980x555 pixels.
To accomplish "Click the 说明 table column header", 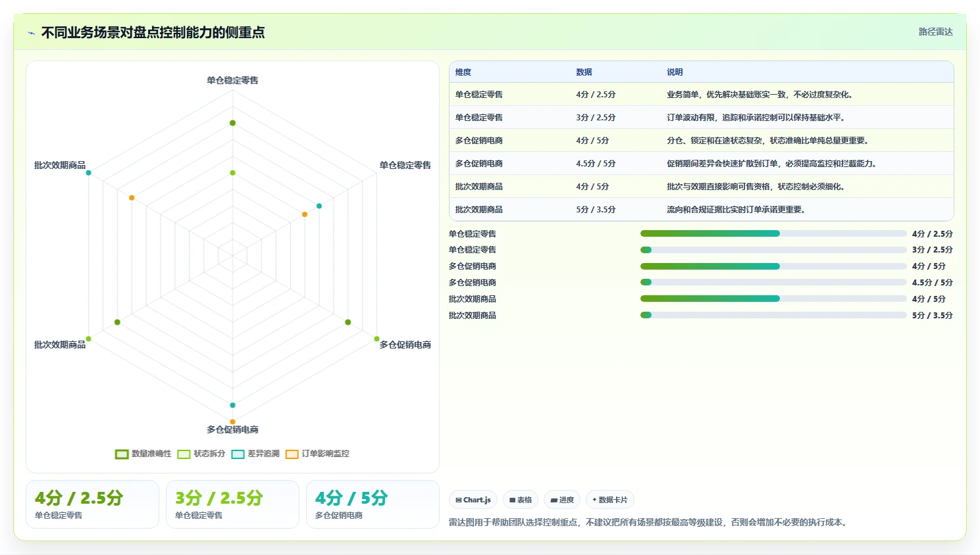I will coord(675,72).
